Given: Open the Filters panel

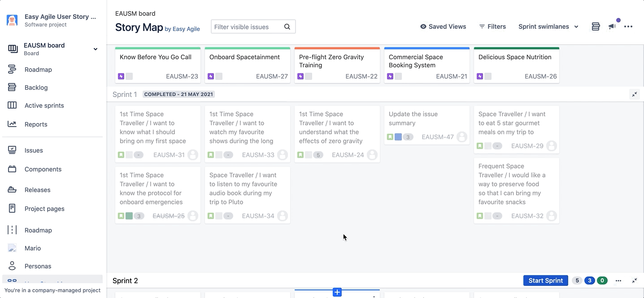Looking at the screenshot, I should [492, 26].
